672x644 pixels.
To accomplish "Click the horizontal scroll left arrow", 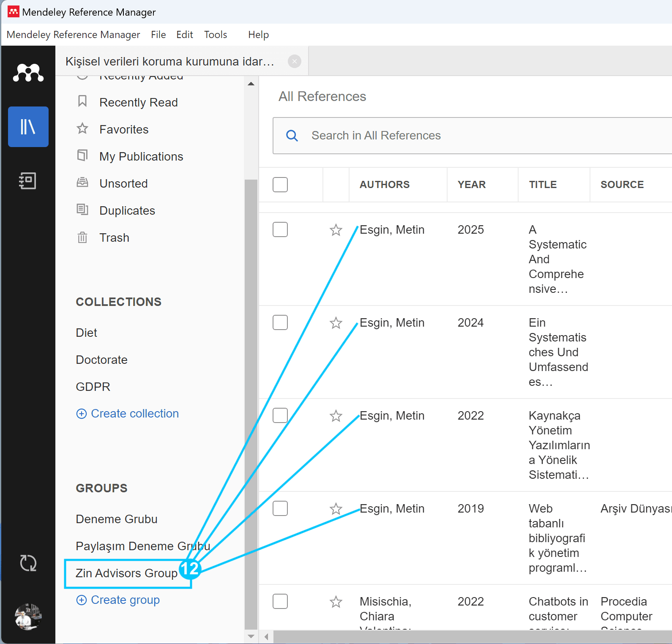I will (x=266, y=637).
